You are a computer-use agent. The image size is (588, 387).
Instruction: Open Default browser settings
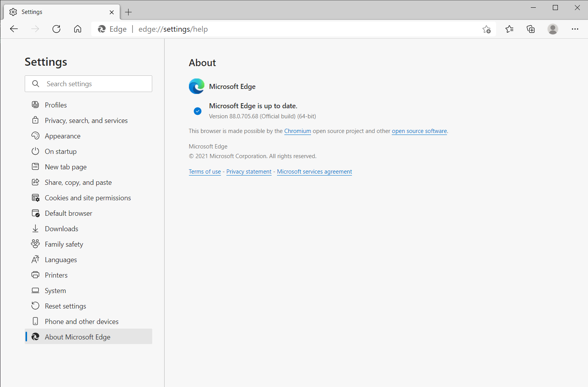point(88,213)
